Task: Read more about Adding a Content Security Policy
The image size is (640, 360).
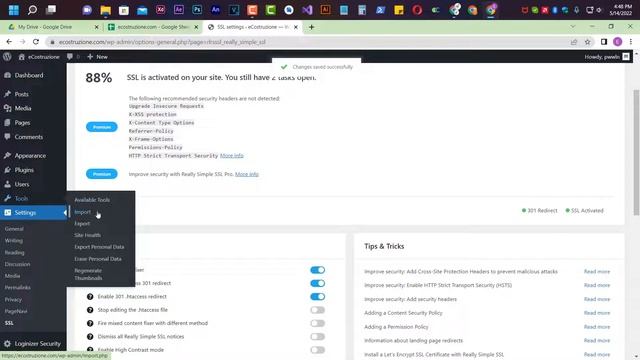Action: coord(597,313)
